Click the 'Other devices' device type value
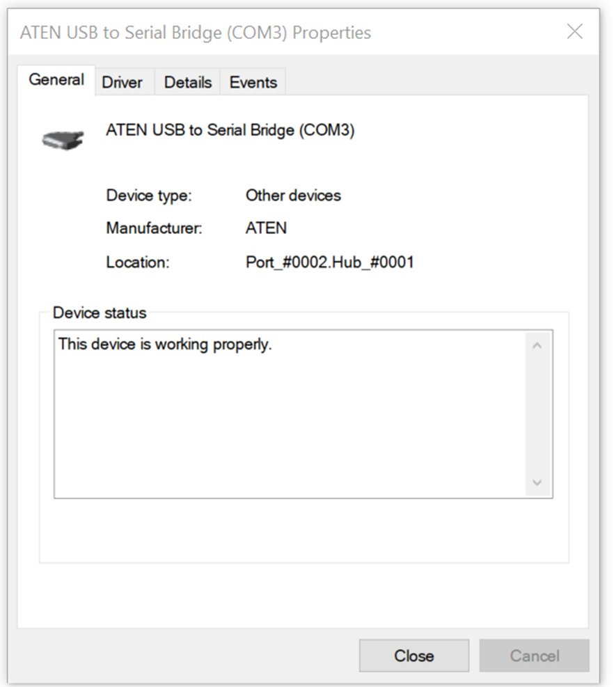 coord(293,196)
